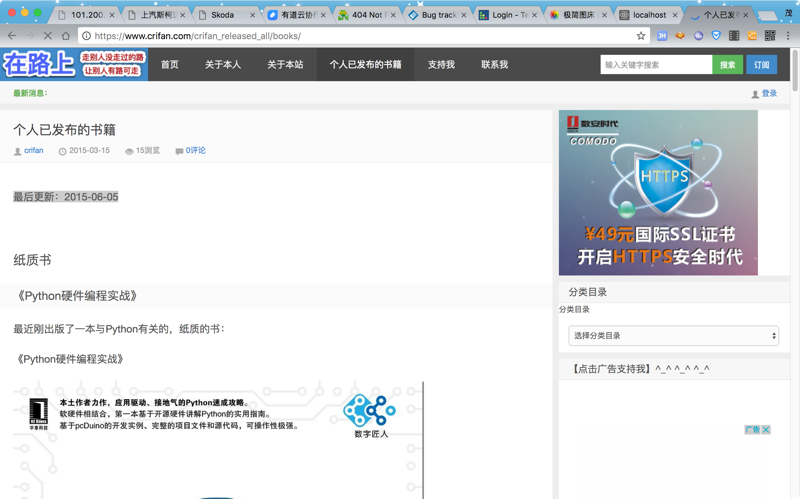Open the 联系我 menu item
This screenshot has width=800, height=499.
494,65
